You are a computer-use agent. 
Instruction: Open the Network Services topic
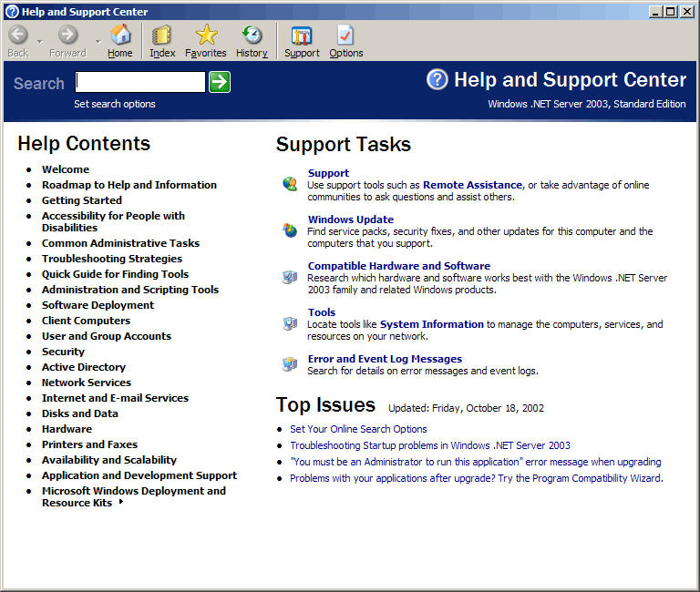87,383
